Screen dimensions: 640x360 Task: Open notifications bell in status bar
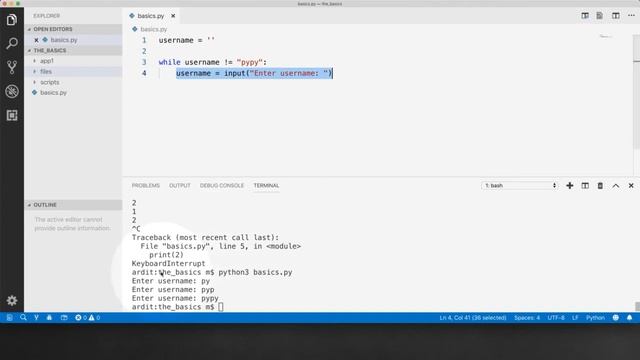point(629,318)
